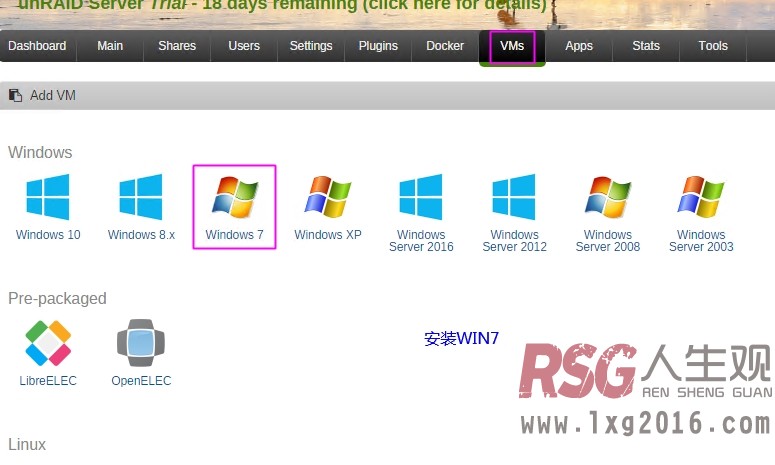Click the Pre-packaged section heading
The width and height of the screenshot is (775, 465).
(x=57, y=298)
